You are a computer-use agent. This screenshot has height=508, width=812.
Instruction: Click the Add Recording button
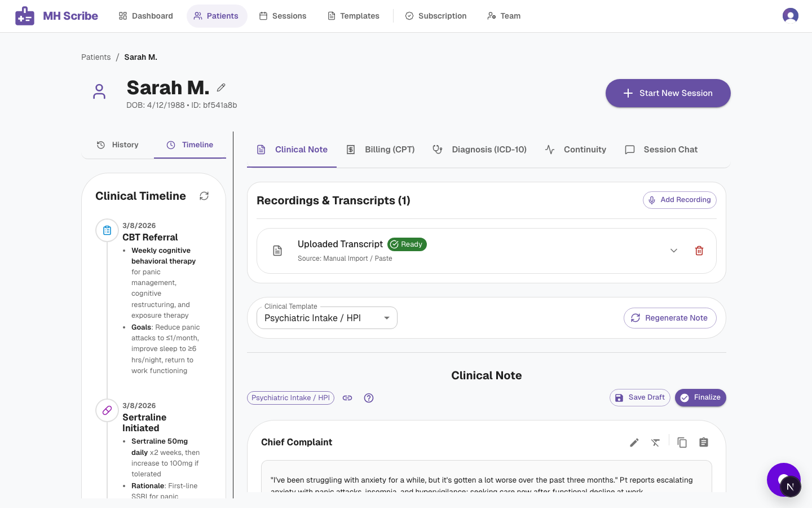point(679,200)
